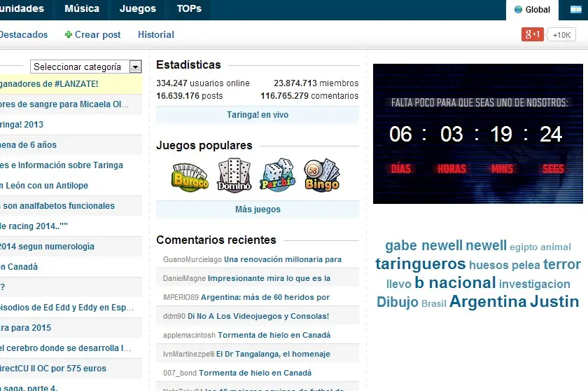Screen dimensions: 588x391
Task: Launch the Bingo game icon
Action: [x=322, y=175]
